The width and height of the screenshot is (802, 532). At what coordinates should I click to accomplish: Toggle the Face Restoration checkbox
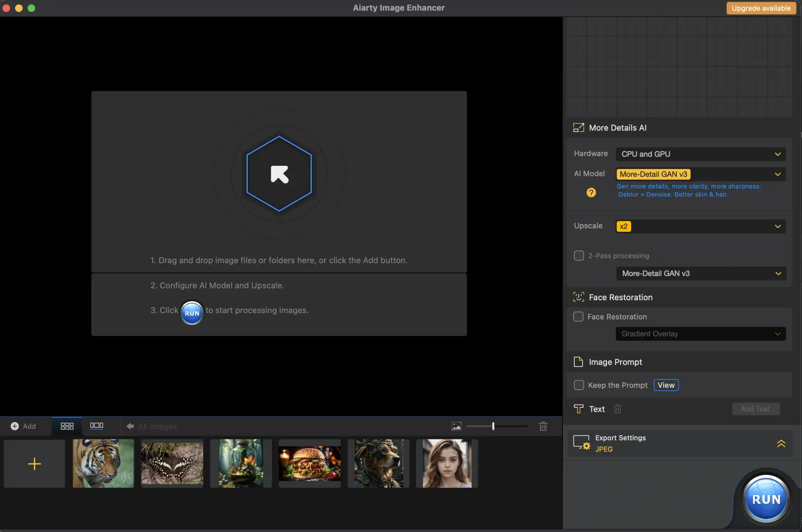tap(578, 317)
